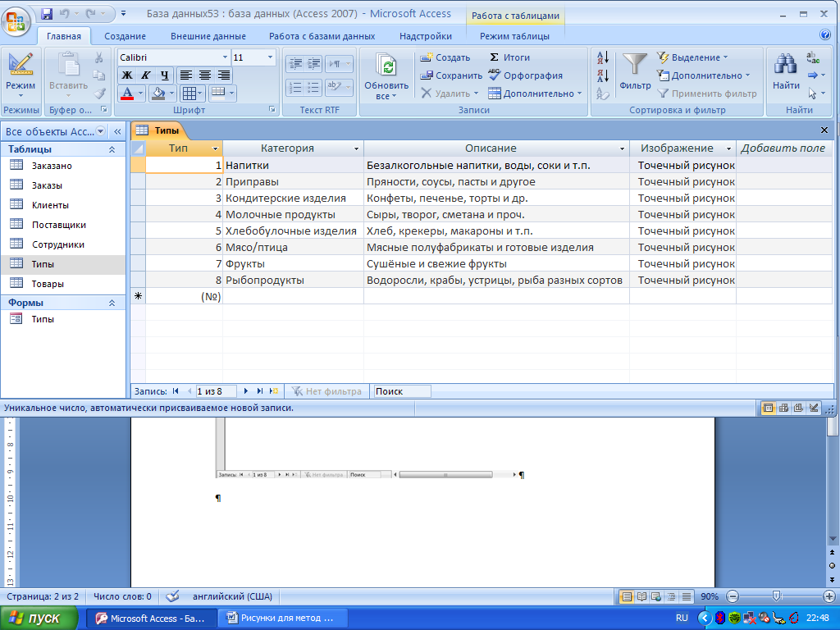
Task: Open gridlines button in Шрифт group
Action: click(x=189, y=94)
